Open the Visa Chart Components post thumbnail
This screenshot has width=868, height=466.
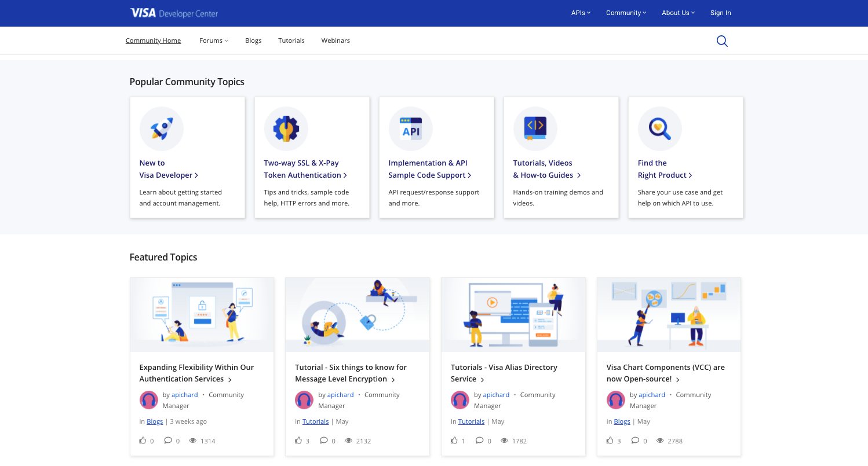(x=669, y=314)
